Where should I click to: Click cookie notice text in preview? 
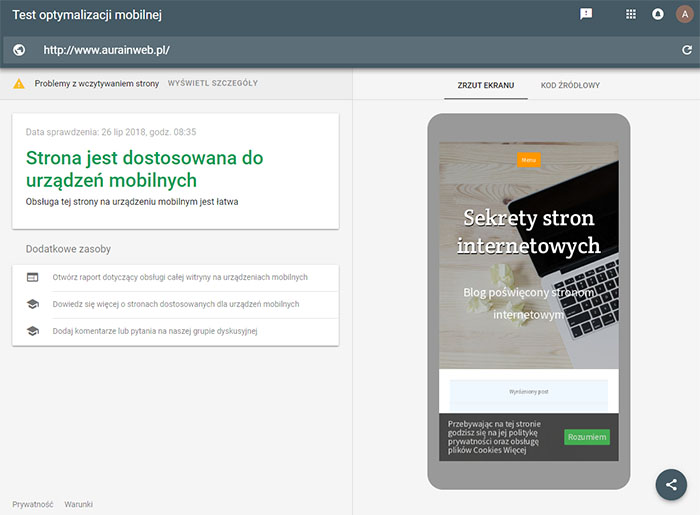coord(494,437)
